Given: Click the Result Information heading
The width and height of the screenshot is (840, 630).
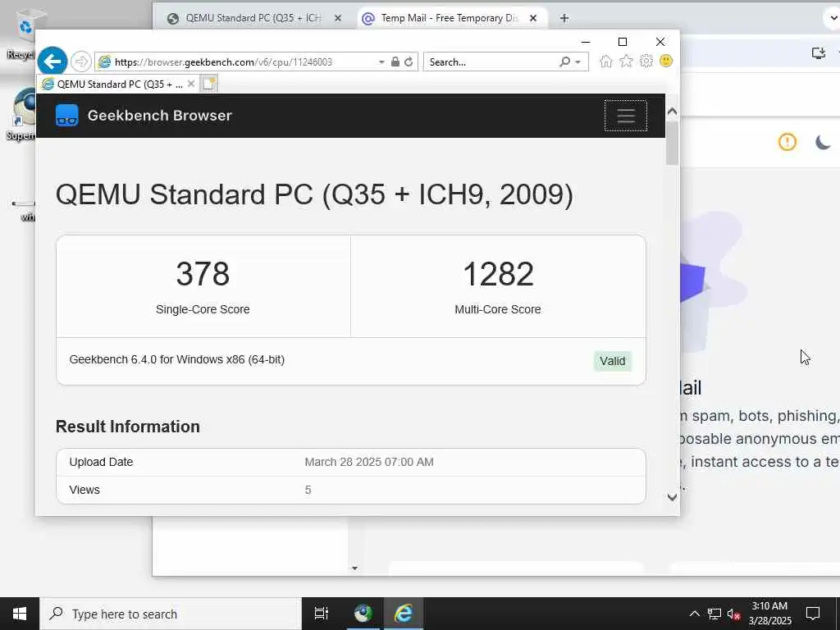Looking at the screenshot, I should coord(127,427).
